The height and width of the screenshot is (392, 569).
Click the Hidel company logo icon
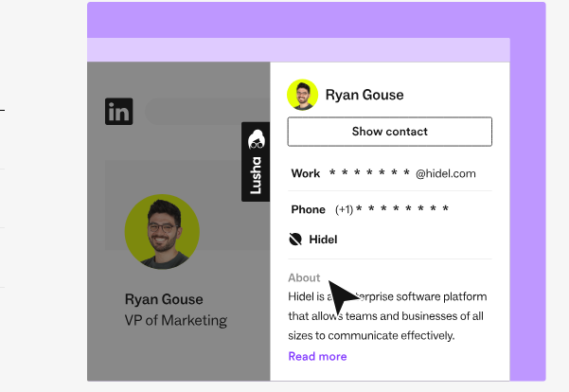295,240
